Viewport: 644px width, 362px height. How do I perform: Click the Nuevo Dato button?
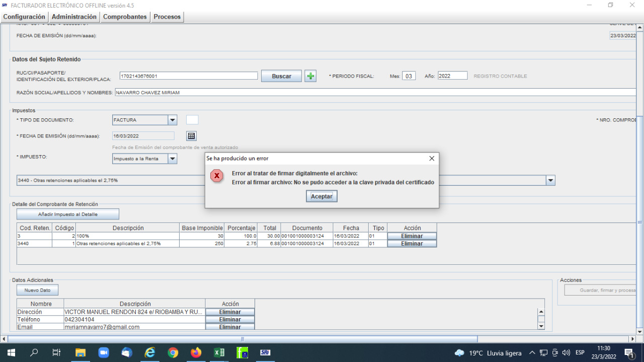point(37,290)
